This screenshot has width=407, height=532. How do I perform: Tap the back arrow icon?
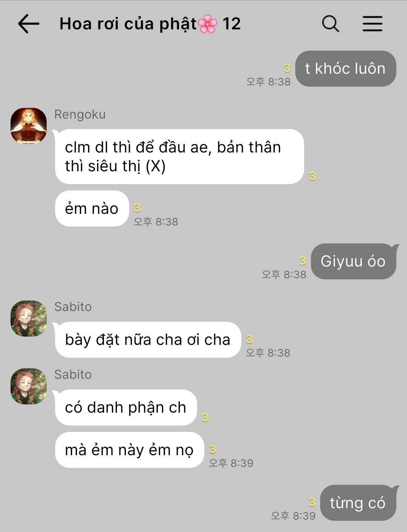29,24
